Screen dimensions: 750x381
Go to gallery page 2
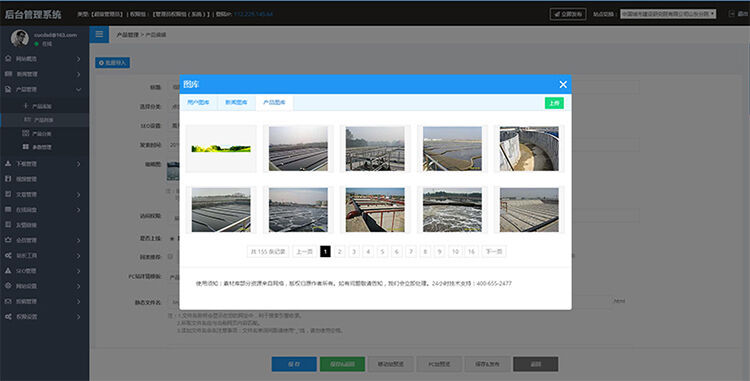pyautogui.click(x=340, y=251)
